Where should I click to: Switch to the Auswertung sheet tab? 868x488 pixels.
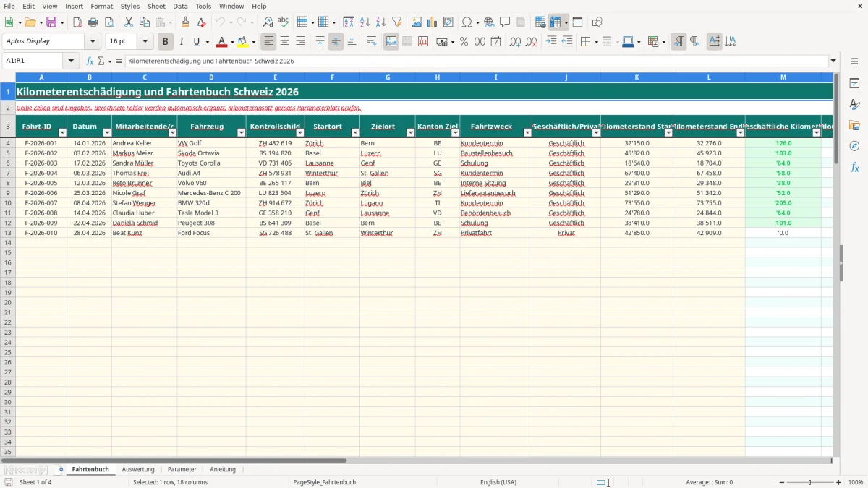(x=138, y=469)
